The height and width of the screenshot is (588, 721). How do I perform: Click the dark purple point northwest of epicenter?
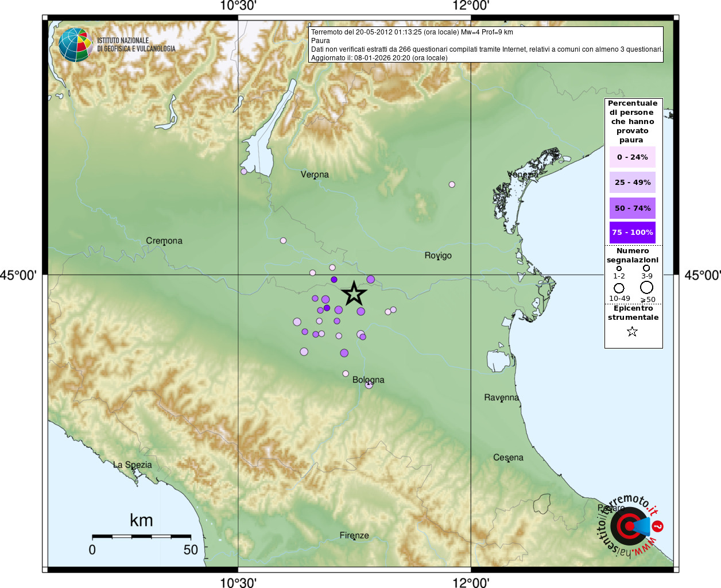[x=334, y=280]
